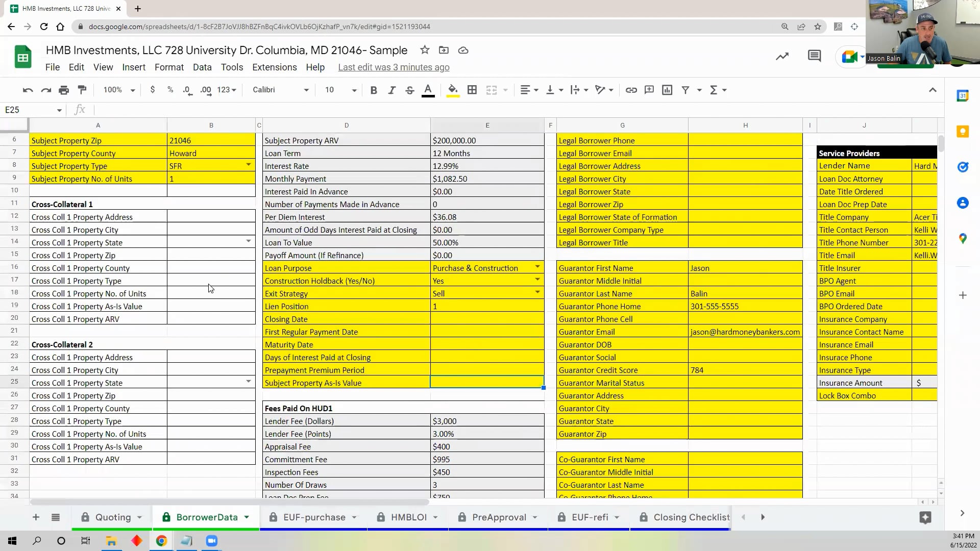Click the Undo icon in toolbar
This screenshot has height=551, width=980.
click(x=28, y=90)
